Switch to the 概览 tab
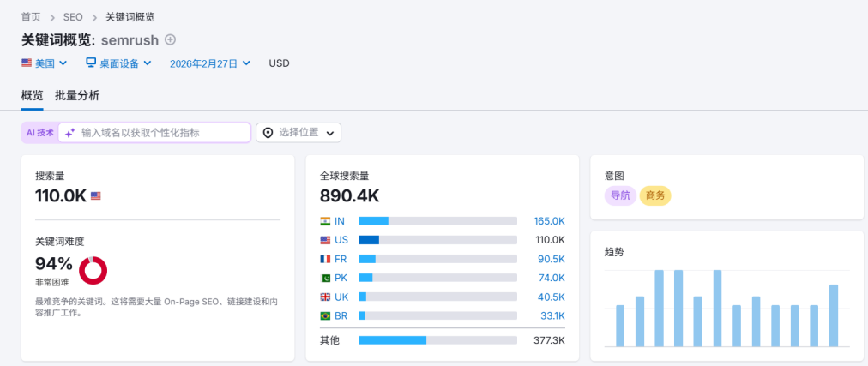Viewport: 868px width, 366px height. 32,96
